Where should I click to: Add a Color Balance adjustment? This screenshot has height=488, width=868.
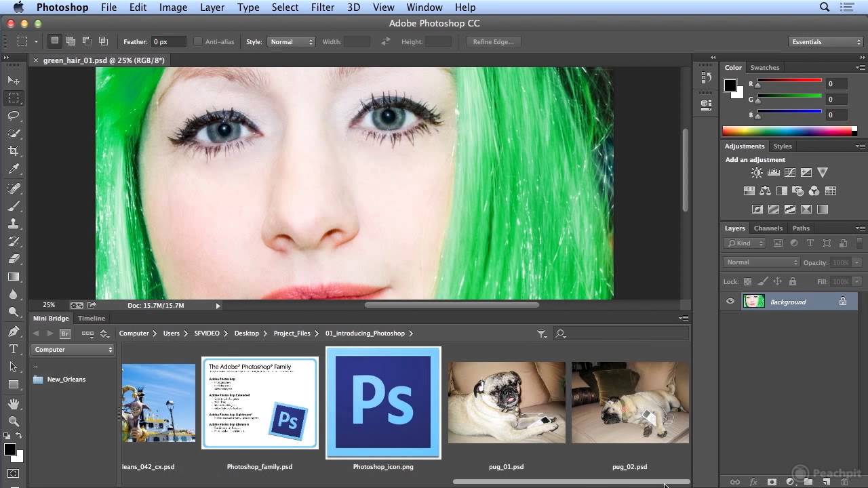pos(765,191)
